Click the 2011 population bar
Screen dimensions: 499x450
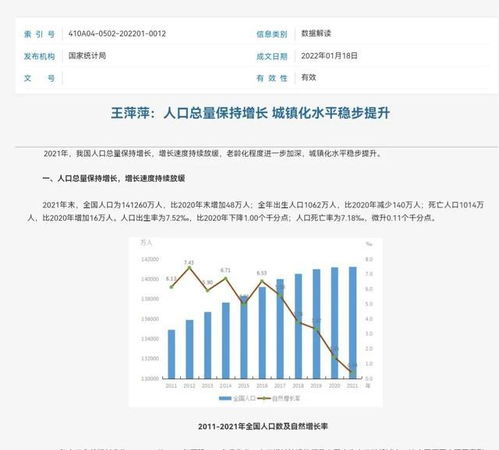tap(171, 354)
